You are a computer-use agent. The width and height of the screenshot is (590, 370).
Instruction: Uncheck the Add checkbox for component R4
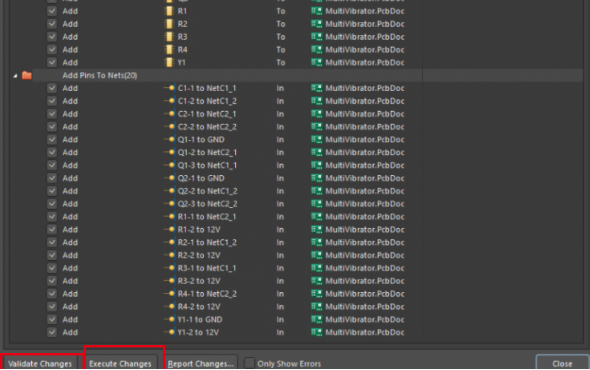point(52,50)
